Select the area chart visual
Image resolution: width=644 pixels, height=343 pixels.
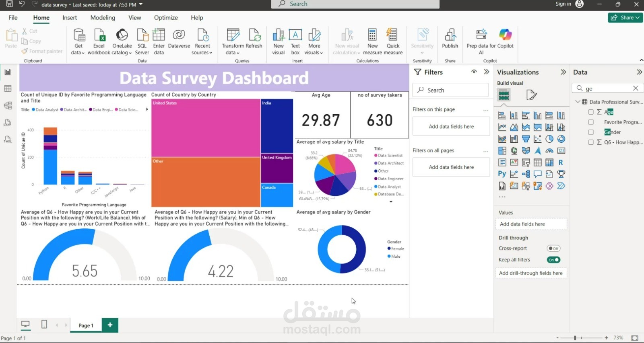(x=514, y=127)
